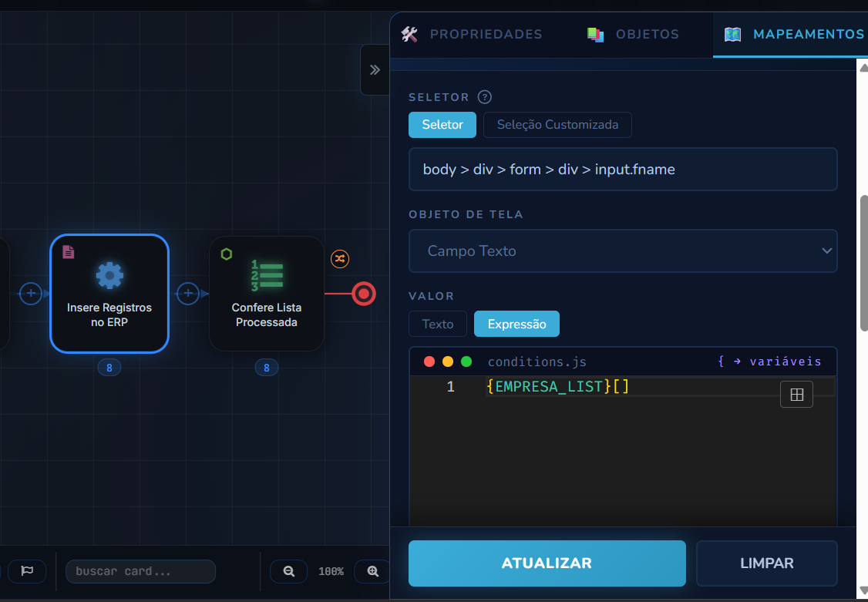Click the flag button in bottom toolbar
The image size is (868, 602).
27,572
